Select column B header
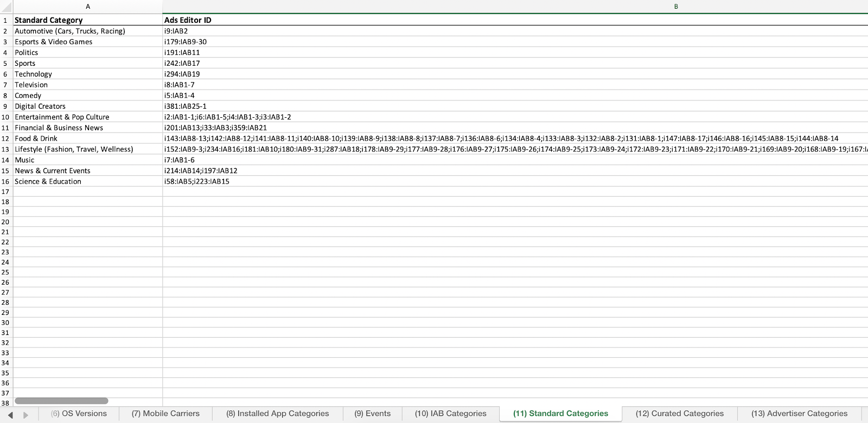Screen dimensions: 868x423 [x=676, y=7]
